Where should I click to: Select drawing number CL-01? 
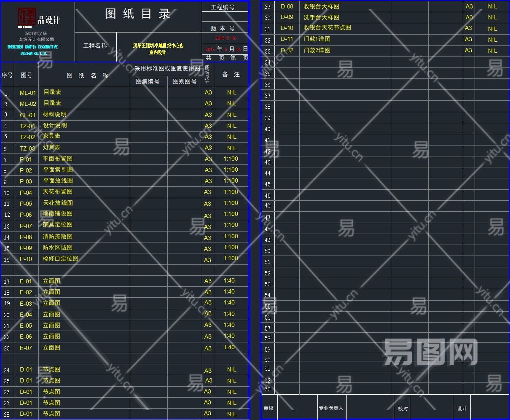tap(28, 115)
